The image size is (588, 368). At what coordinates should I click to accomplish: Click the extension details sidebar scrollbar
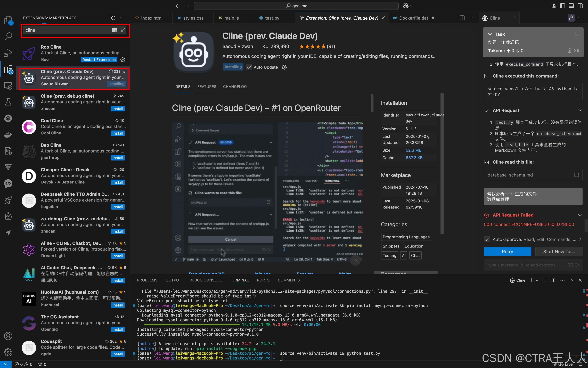442,164
